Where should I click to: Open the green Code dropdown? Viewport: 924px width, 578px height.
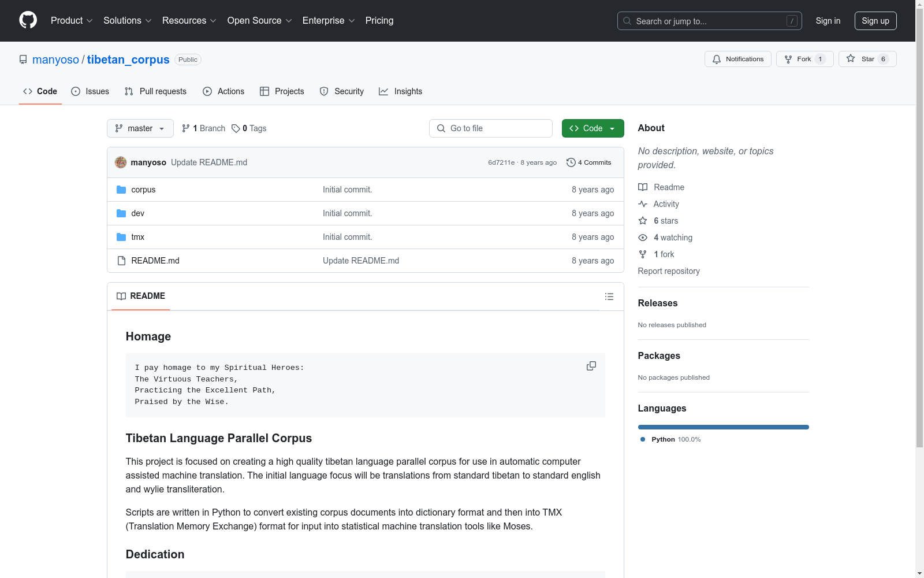tap(593, 128)
